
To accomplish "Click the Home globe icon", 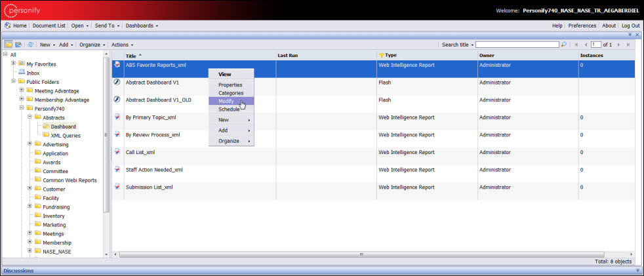I will (x=8, y=26).
